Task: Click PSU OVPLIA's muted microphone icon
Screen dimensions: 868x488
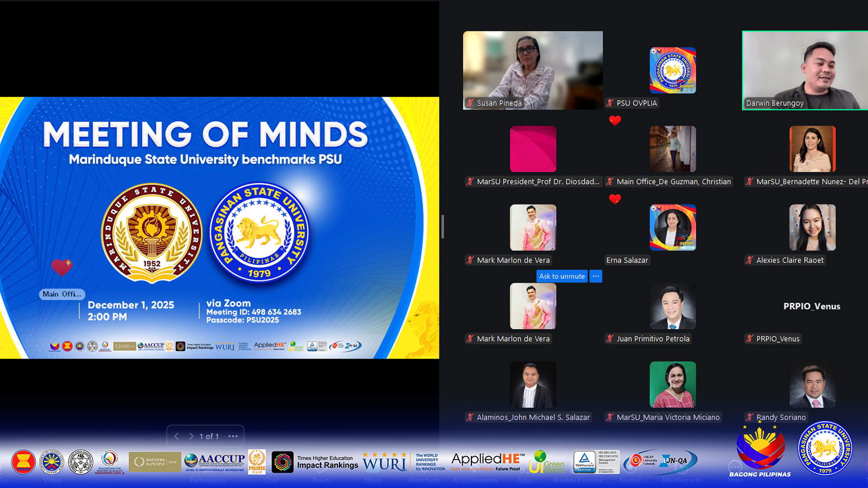Action: coord(610,103)
